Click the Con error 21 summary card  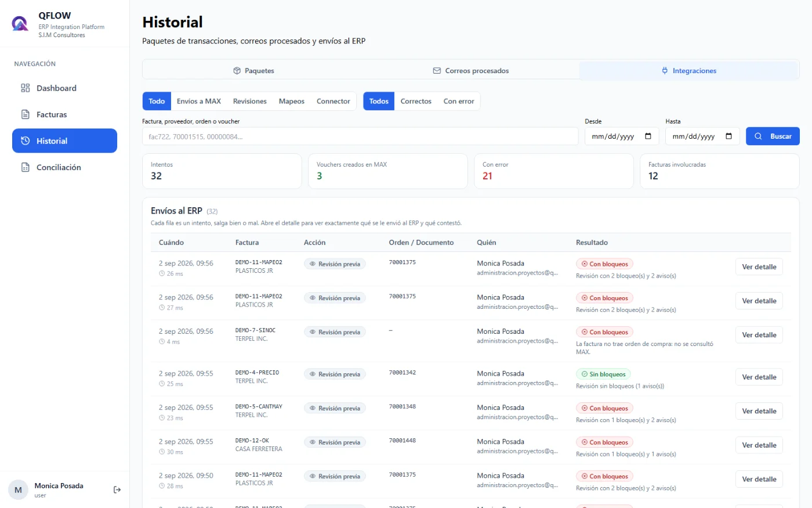click(554, 171)
